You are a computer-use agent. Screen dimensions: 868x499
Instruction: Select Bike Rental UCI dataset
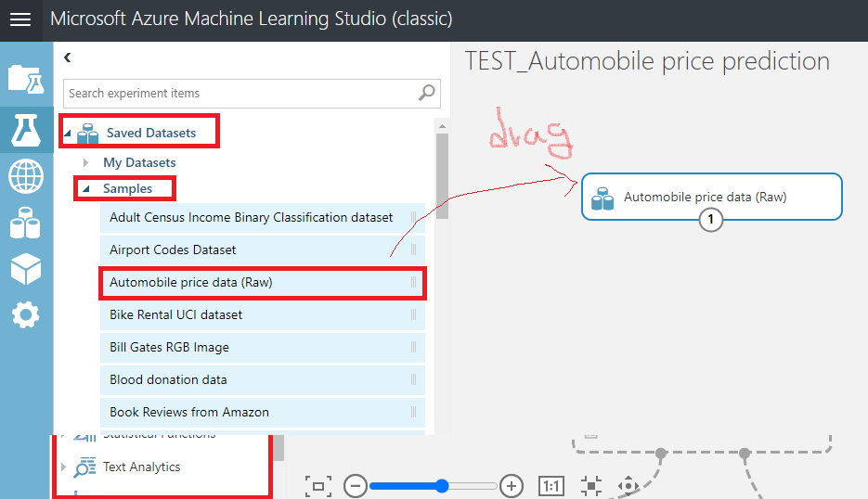pos(263,314)
